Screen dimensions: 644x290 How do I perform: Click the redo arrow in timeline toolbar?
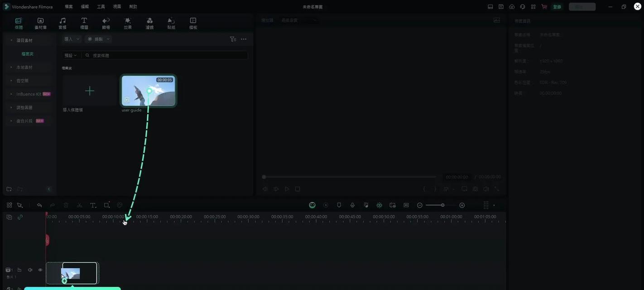(x=53, y=205)
